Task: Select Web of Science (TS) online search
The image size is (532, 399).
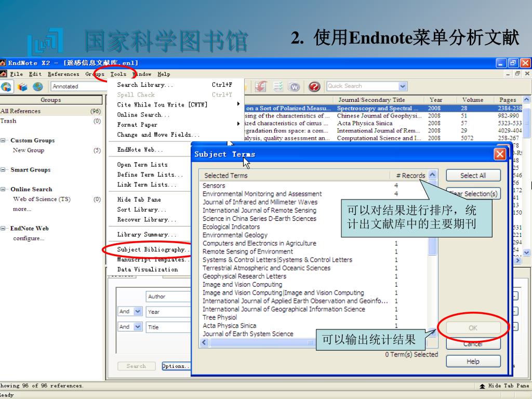Action: (51, 199)
